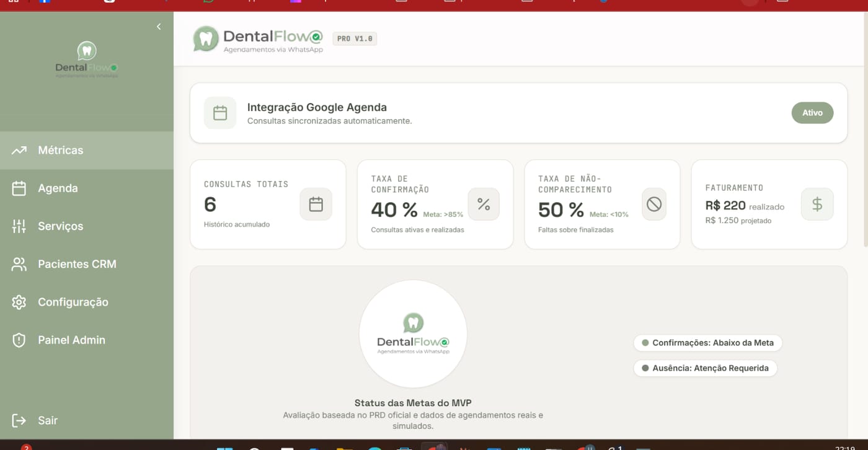Click the Sair logout icon
The height and width of the screenshot is (450, 868).
point(19,420)
